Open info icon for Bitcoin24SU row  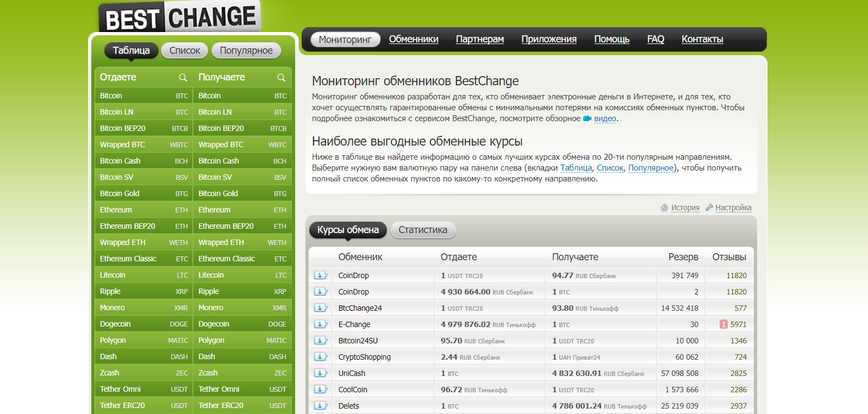(x=321, y=341)
